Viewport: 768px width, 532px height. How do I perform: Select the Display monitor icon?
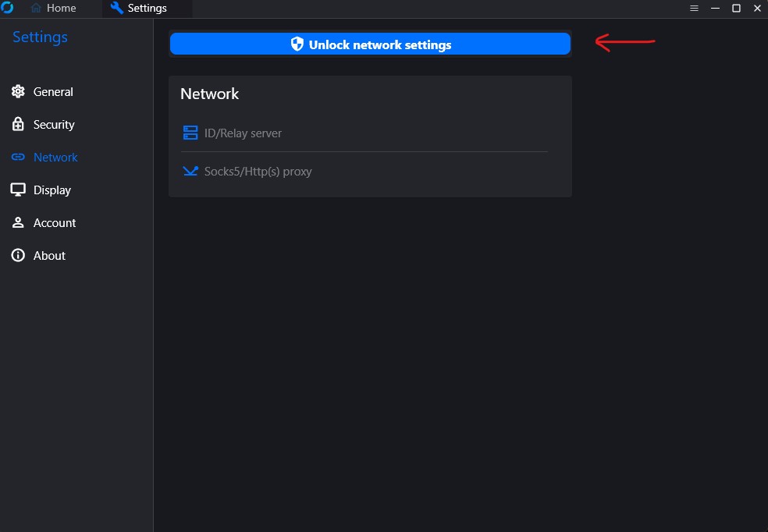click(x=18, y=190)
